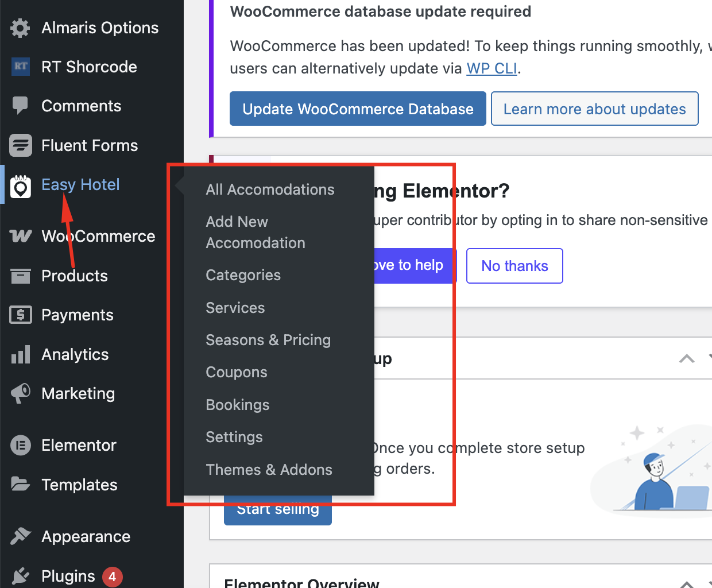Collapse the Elementor Overview panel chevron
The height and width of the screenshot is (588, 712).
pos(687,585)
